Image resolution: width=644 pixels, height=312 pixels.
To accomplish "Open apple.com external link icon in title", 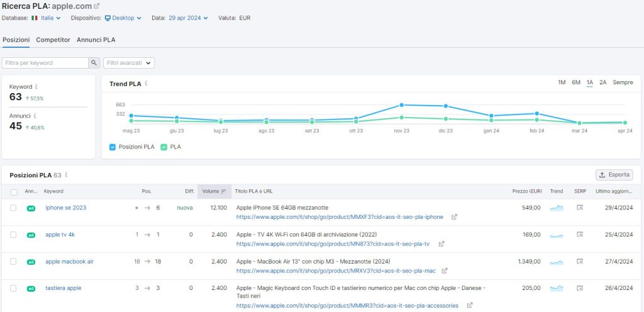I will (x=96, y=6).
